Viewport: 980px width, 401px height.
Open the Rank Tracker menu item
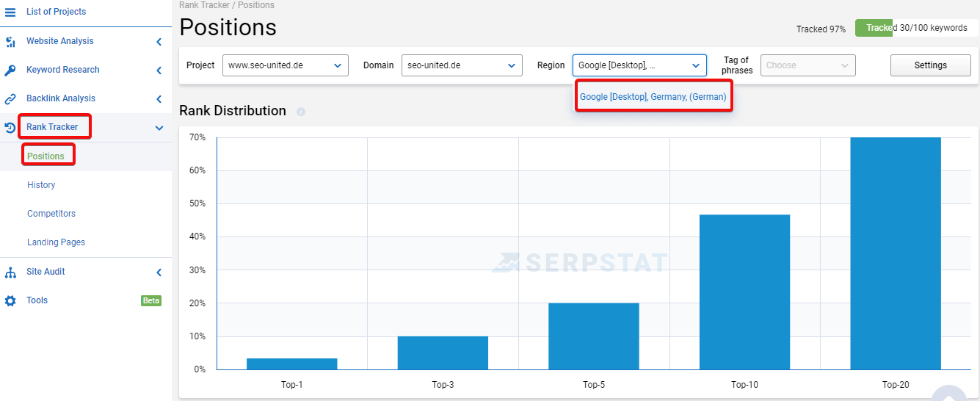click(x=52, y=127)
